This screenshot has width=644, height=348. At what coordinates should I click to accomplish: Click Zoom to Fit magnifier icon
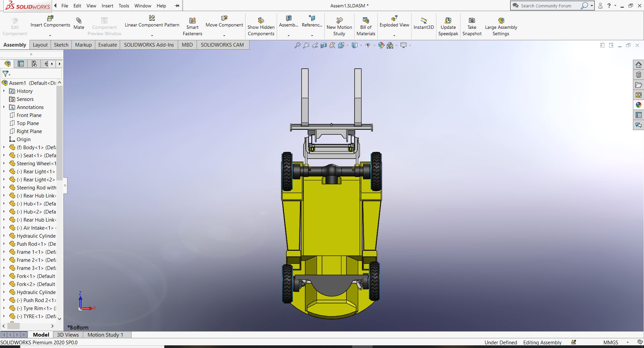click(297, 45)
